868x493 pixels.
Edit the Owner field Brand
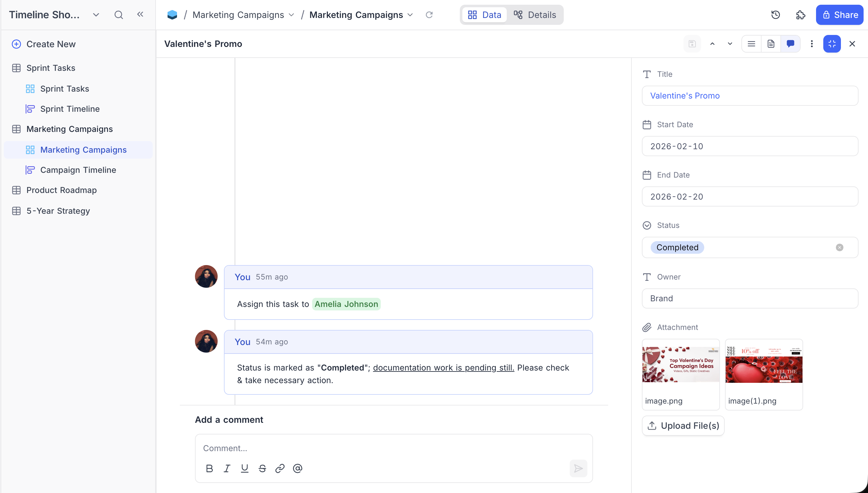(750, 299)
